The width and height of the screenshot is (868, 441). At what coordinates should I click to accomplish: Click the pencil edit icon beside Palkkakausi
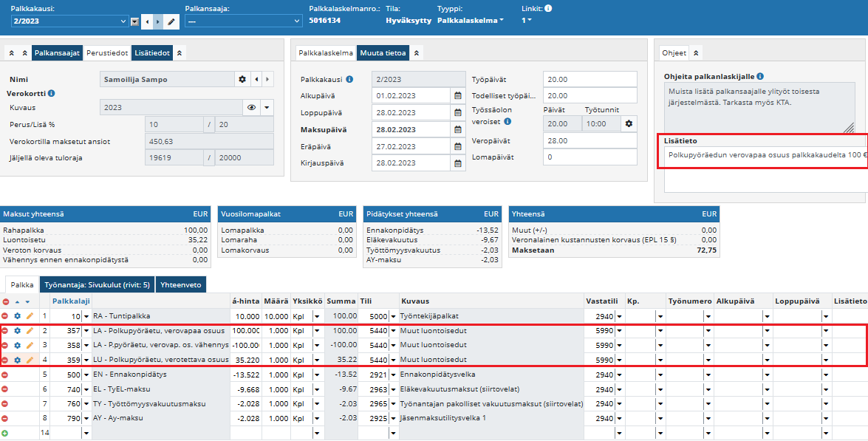point(171,21)
